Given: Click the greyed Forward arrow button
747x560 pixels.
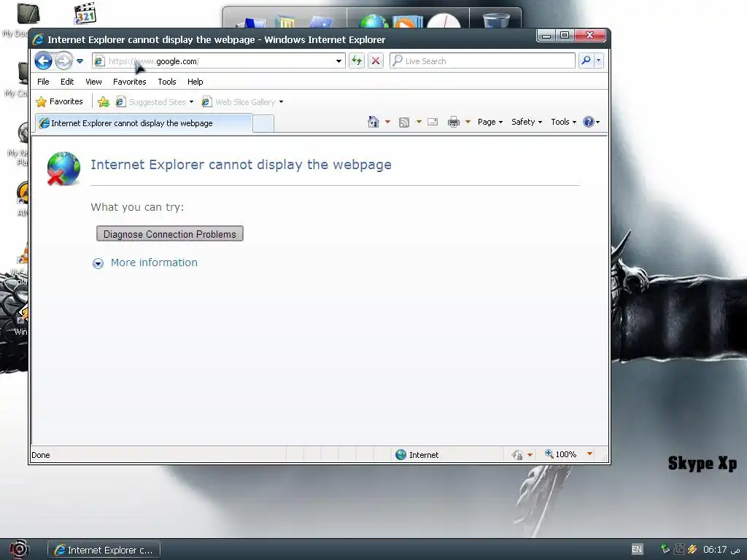Looking at the screenshot, I should point(63,61).
